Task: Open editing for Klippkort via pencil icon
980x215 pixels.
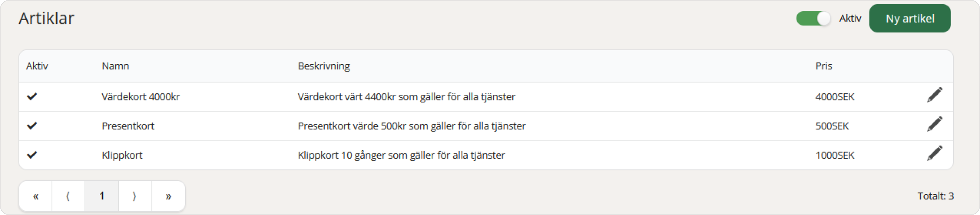Action: 935,153
